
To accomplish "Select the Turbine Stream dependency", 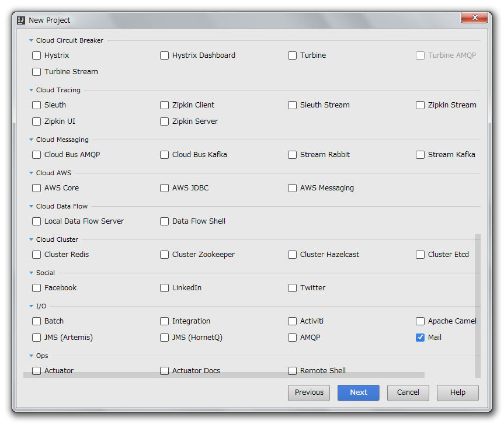I will 37,72.
